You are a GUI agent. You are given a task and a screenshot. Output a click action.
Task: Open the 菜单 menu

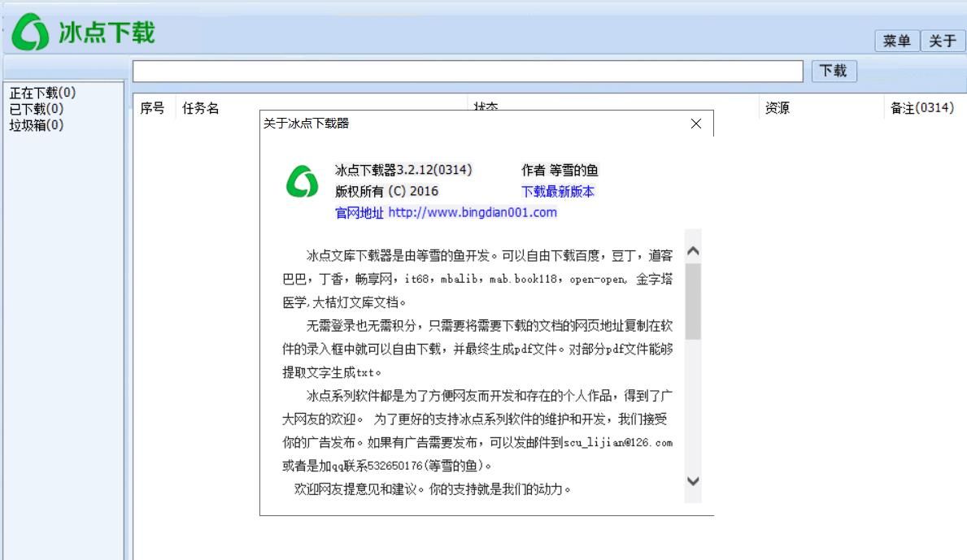point(897,41)
